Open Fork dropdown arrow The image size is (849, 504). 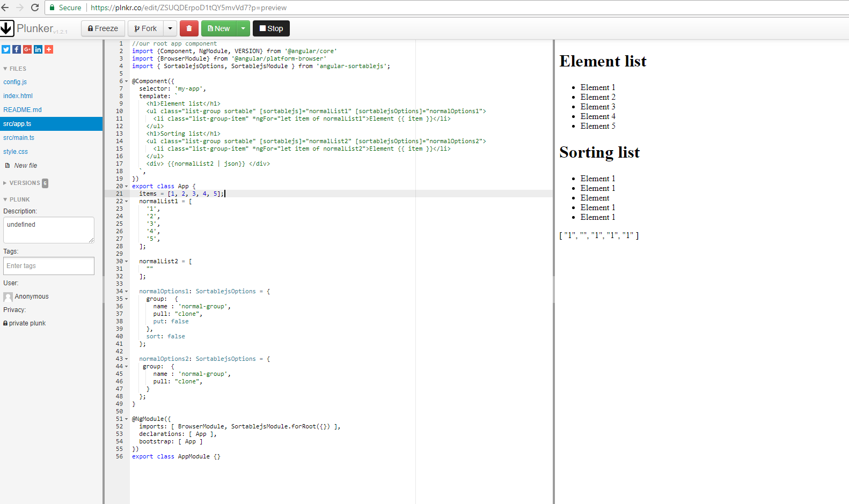click(x=170, y=28)
